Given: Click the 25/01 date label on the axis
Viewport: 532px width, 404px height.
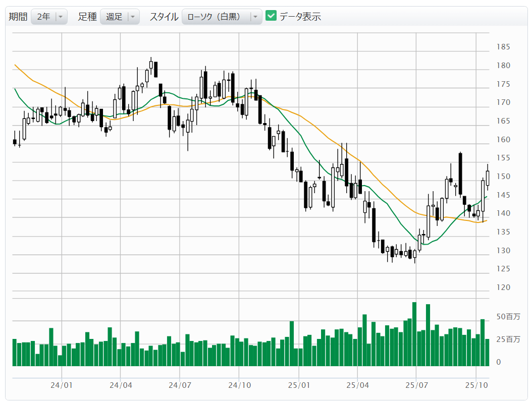Looking at the screenshot, I should [298, 385].
